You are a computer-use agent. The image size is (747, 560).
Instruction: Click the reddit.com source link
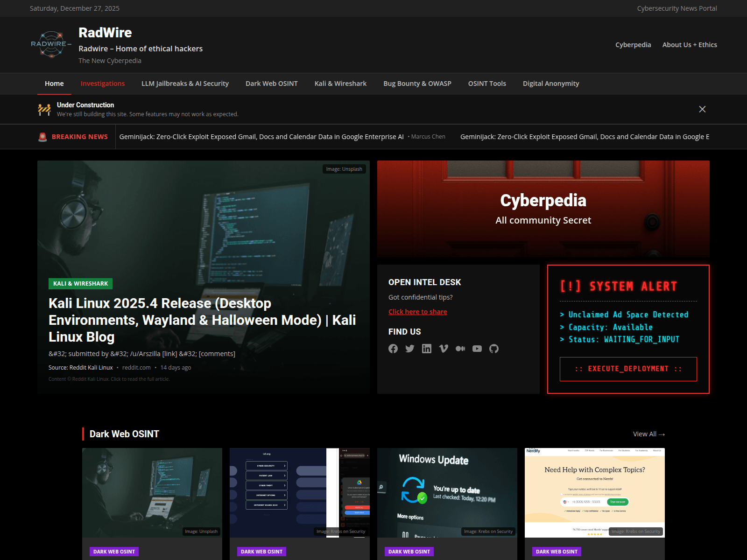click(136, 368)
